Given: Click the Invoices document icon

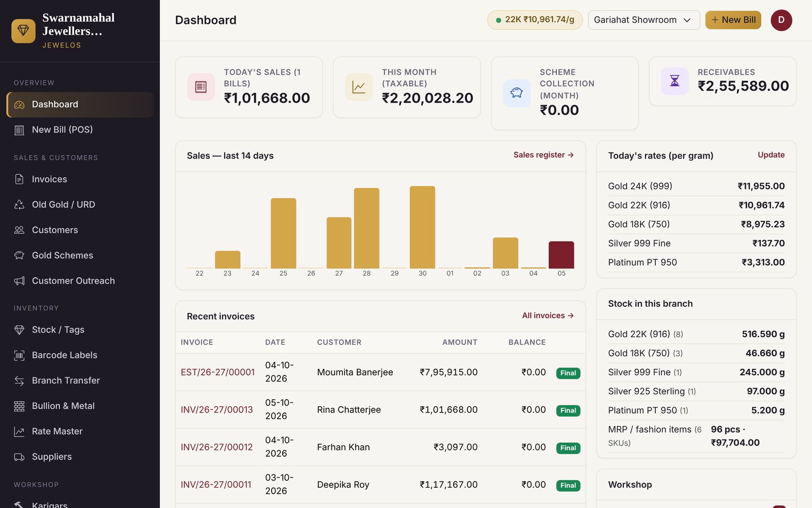Looking at the screenshot, I should (x=19, y=179).
